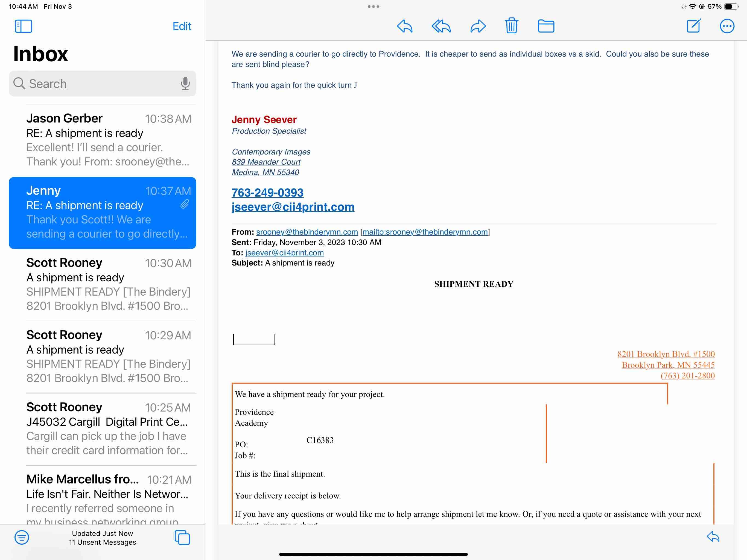Open Mike Marcellus's Life Isn't Fair email
747x560 pixels.
pos(108,497)
